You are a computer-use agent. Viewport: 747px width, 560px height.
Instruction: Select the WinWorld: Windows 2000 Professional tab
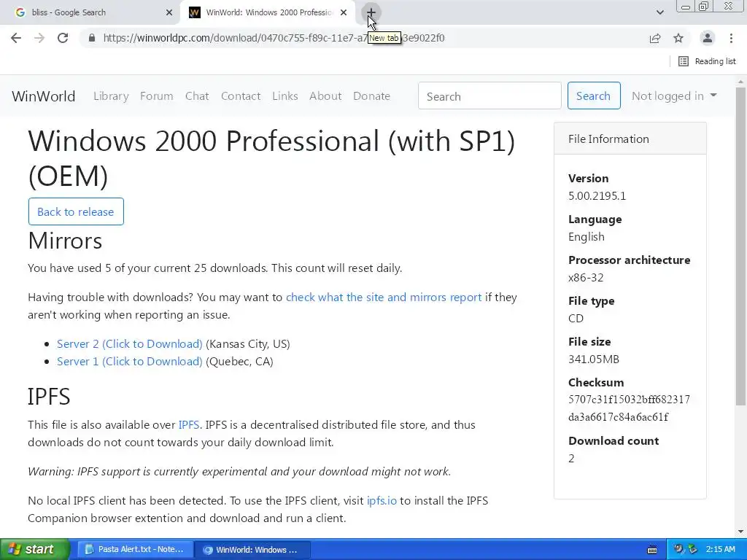[269, 12]
